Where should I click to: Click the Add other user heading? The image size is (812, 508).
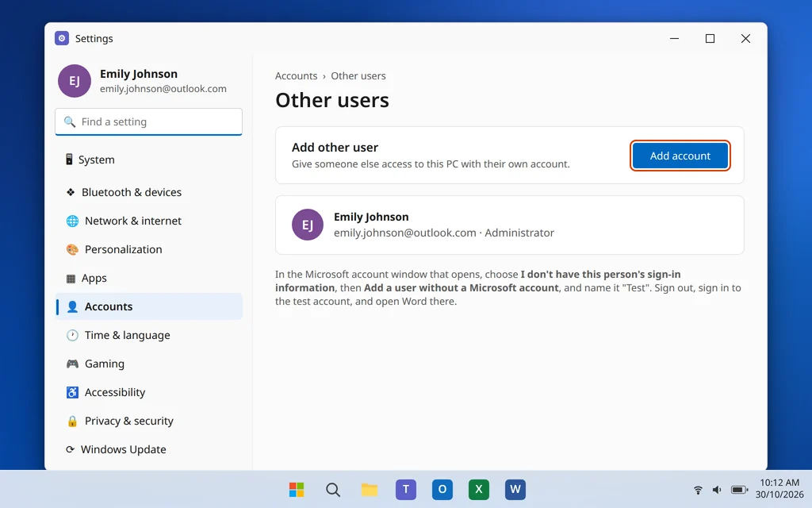[x=335, y=147]
